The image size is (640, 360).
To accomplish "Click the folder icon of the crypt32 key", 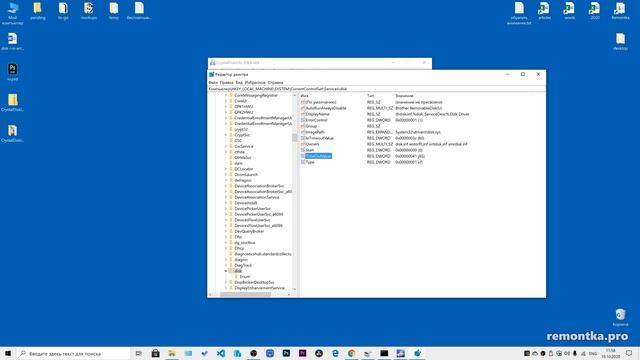I will (x=231, y=129).
